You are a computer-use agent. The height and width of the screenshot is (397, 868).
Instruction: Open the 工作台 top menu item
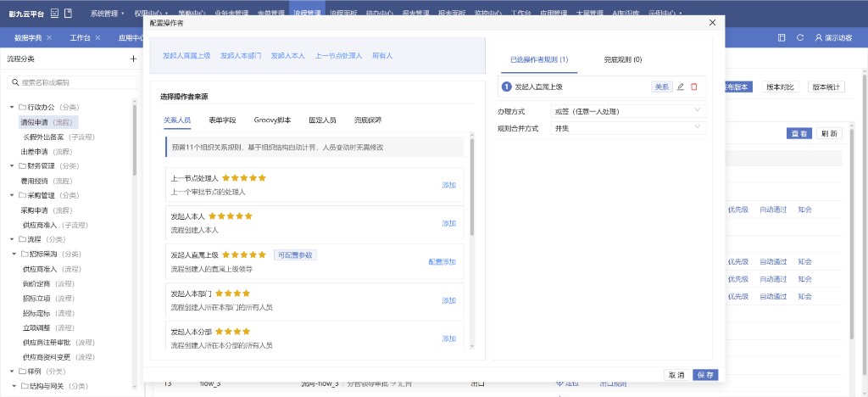coord(520,13)
